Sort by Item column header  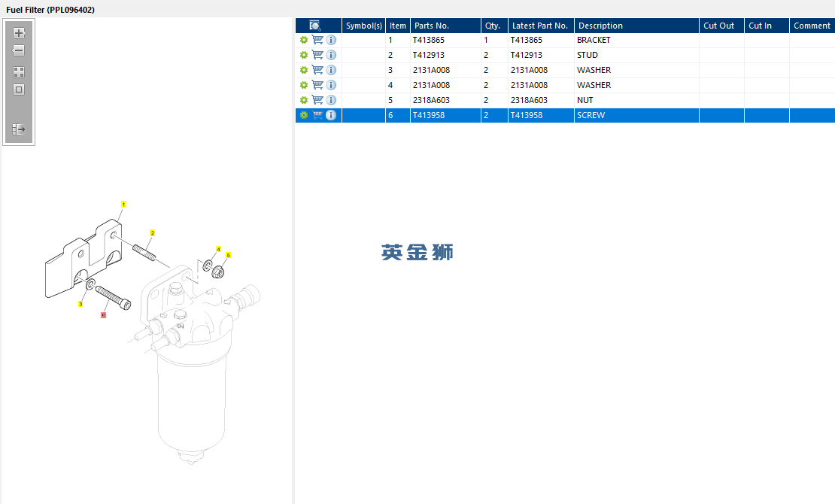coord(398,26)
